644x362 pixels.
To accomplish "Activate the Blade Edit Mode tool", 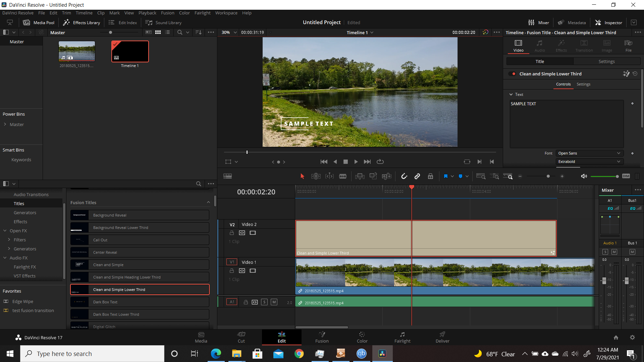I will click(343, 176).
